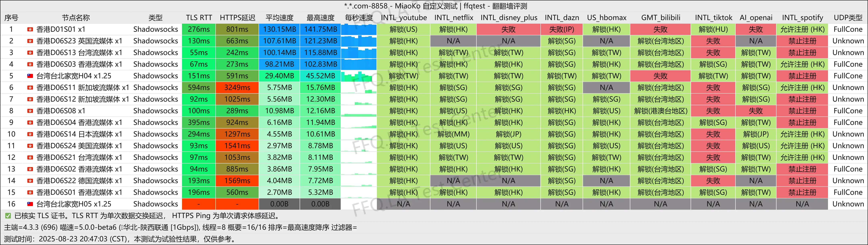This screenshot has width=868, height=245.
Task: Click the flag icon beside 香港D06S14 日本流媒体
Action: tap(30, 134)
